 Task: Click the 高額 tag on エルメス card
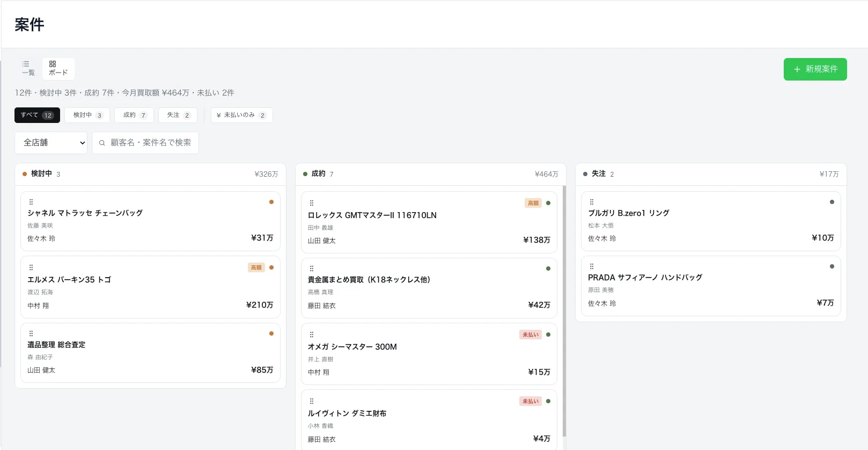[256, 267]
